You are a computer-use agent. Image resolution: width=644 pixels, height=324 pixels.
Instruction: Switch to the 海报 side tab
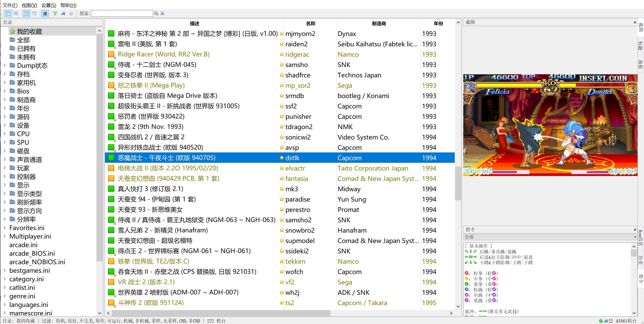click(641, 64)
